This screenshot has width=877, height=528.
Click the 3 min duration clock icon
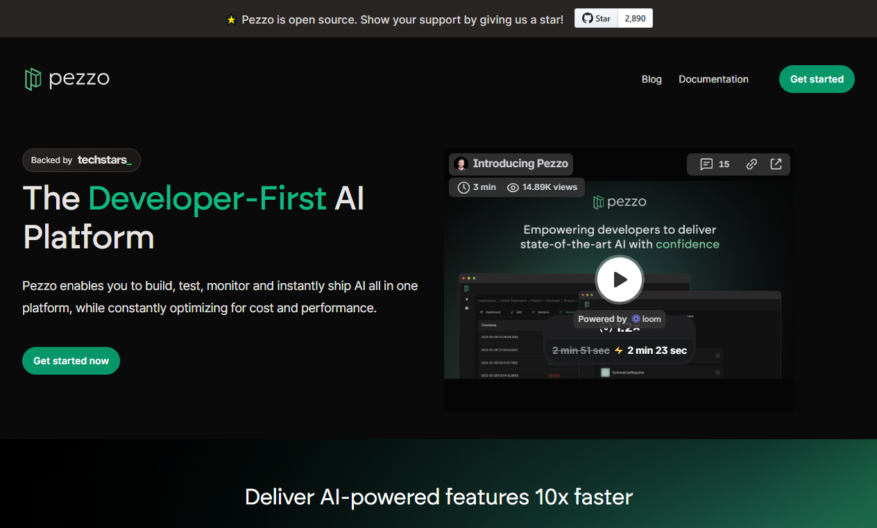point(464,187)
